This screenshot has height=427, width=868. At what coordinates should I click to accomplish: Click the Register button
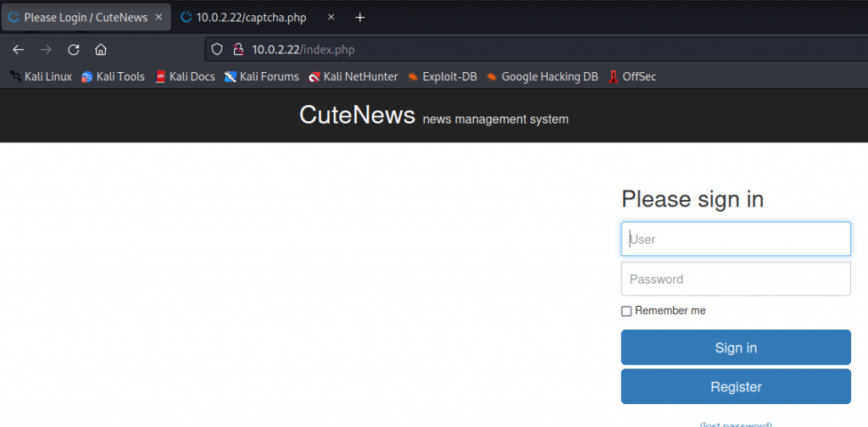click(x=736, y=386)
